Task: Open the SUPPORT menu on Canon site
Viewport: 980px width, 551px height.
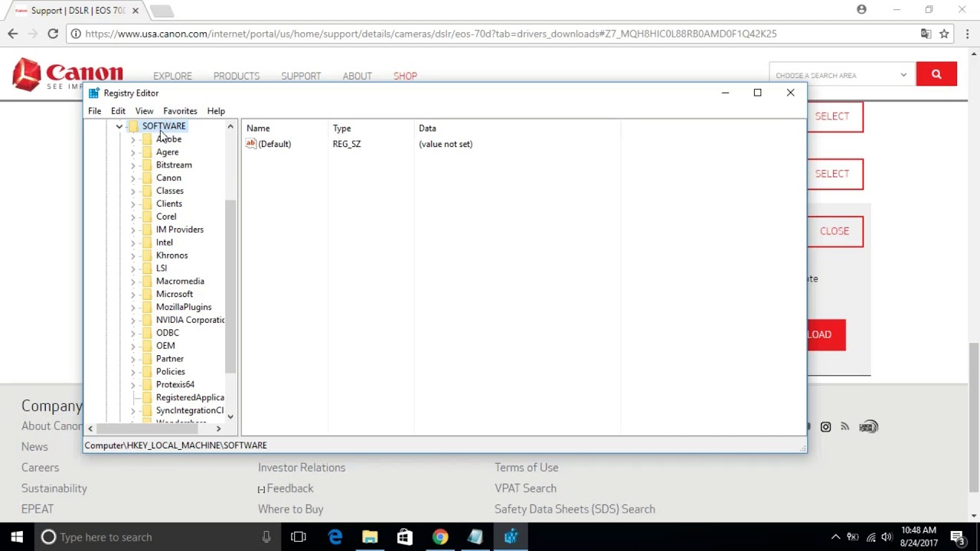Action: (x=301, y=76)
